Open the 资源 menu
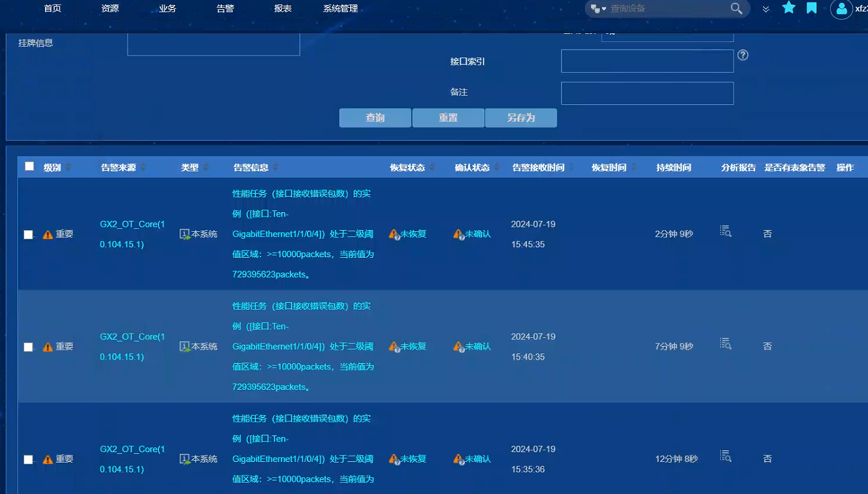 (110, 9)
